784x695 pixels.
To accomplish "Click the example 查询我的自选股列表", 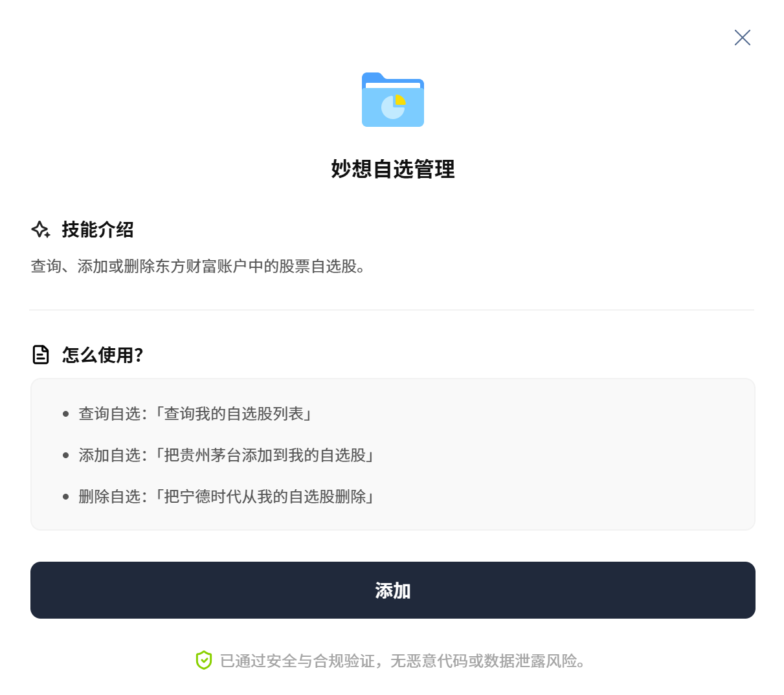I will click(x=234, y=414).
